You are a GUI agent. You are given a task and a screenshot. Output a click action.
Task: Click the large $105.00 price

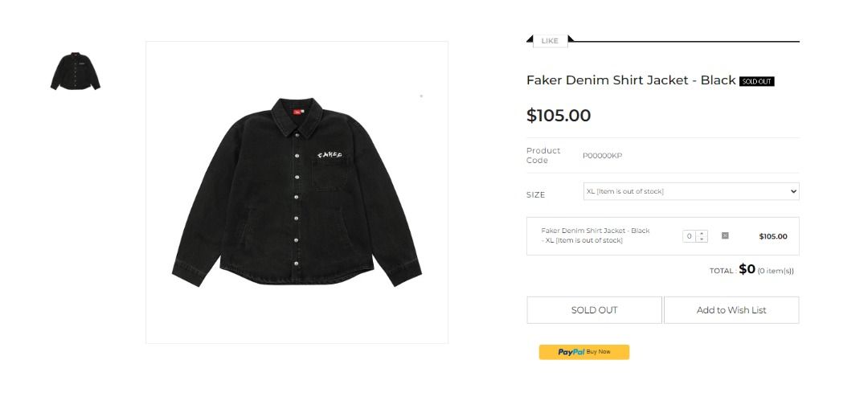(x=559, y=116)
